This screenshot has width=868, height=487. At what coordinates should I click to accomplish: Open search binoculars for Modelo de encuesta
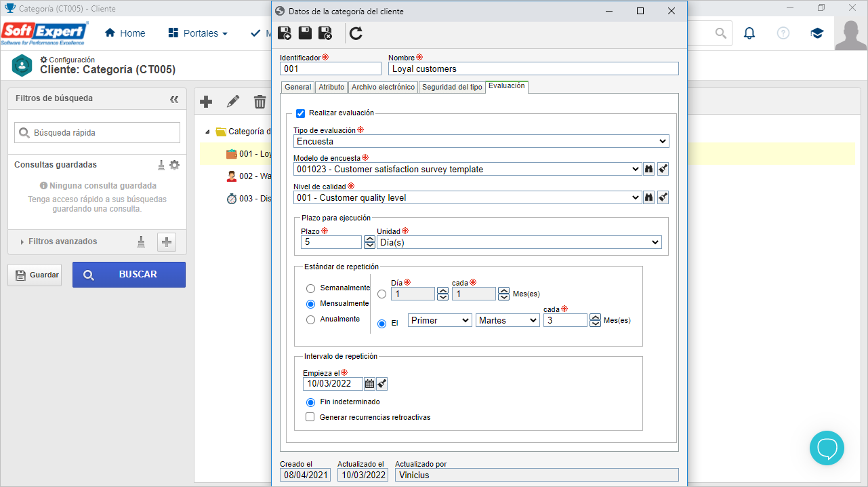click(648, 170)
